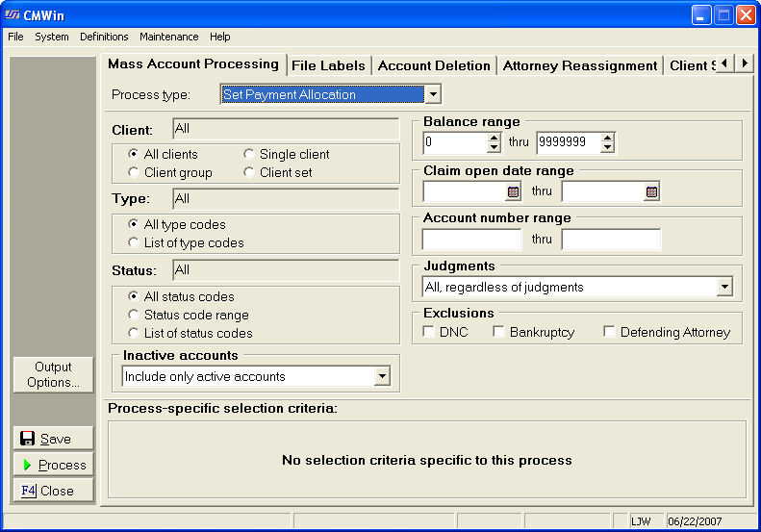Choose the Status code range option
This screenshot has height=532, width=761.
pos(134,315)
